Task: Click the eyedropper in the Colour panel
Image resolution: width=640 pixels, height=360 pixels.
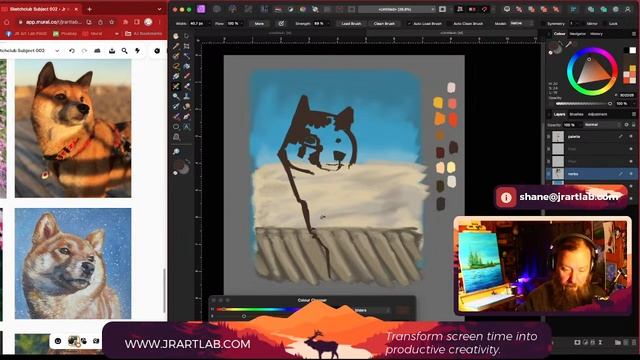Action: [x=568, y=44]
